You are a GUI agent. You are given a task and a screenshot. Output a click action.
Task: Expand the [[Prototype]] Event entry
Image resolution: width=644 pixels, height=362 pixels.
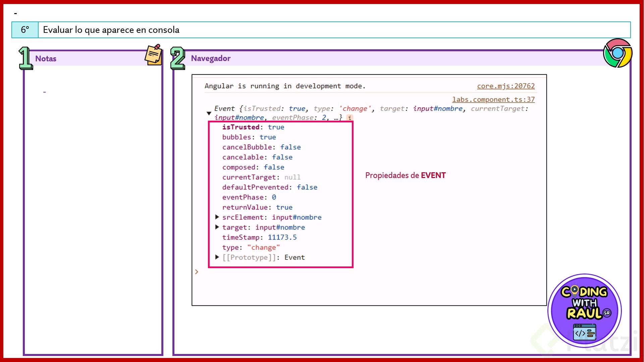pyautogui.click(x=217, y=257)
